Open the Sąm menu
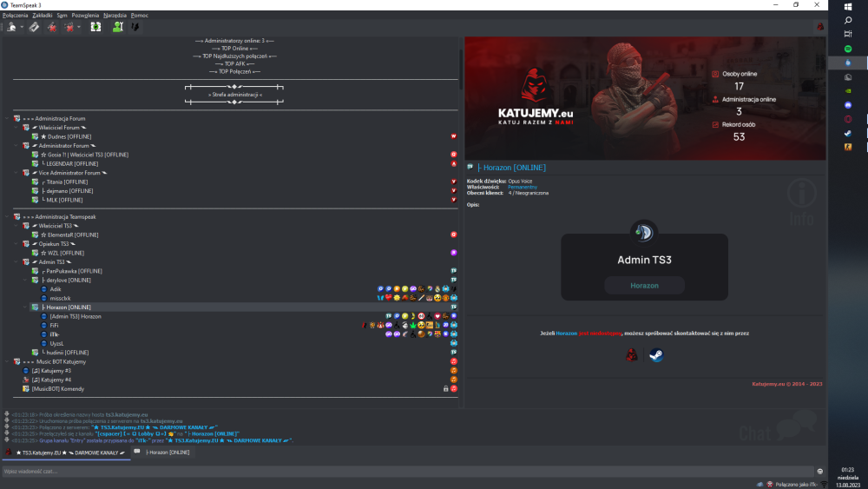The width and height of the screenshot is (868, 489). point(62,15)
